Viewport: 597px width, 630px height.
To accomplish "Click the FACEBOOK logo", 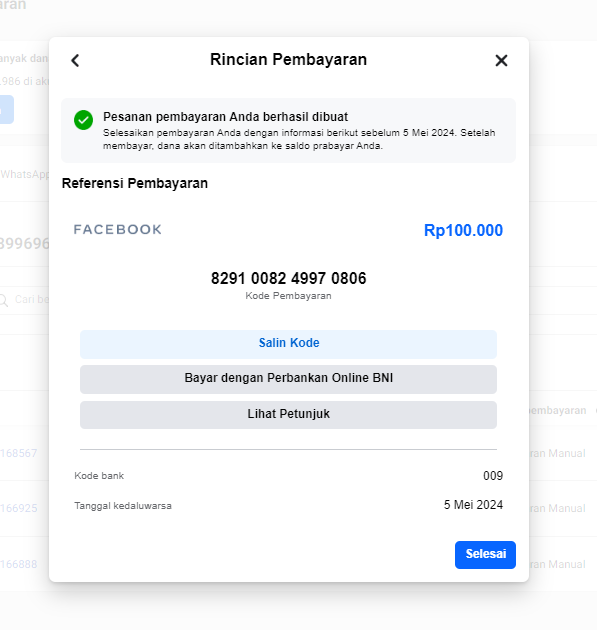I will click(118, 229).
